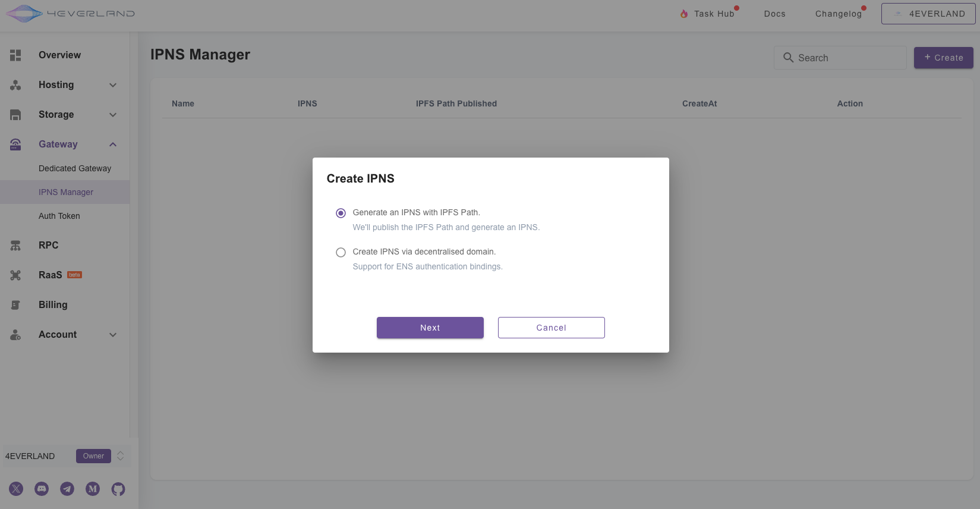Image resolution: width=980 pixels, height=509 pixels.
Task: Click the X (Twitter) social icon
Action: [x=16, y=489]
